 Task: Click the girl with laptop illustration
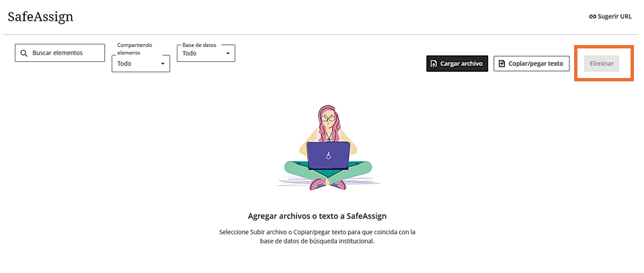point(328,147)
